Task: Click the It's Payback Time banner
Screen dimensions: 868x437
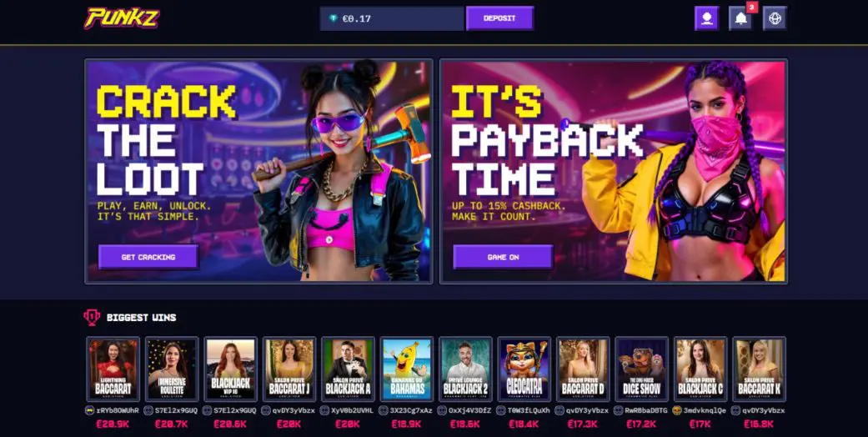Action: pos(614,171)
